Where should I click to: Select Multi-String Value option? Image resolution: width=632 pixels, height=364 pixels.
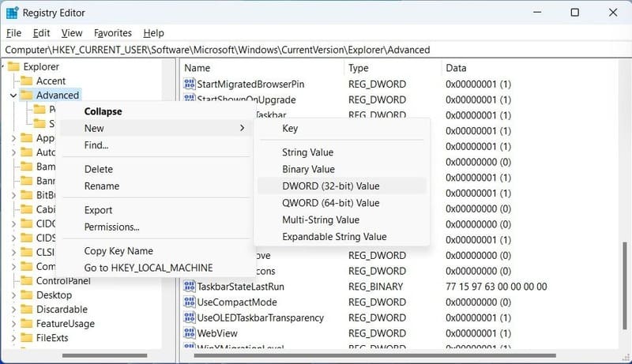342,220
